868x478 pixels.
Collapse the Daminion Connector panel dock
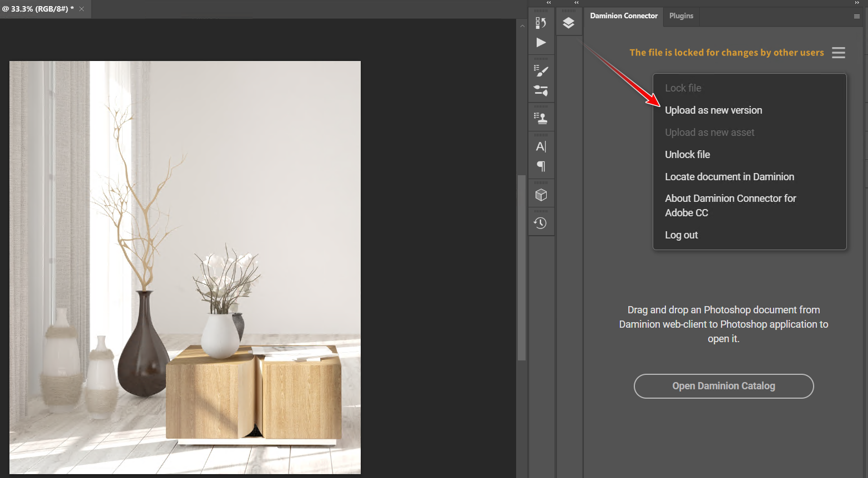tap(857, 3)
